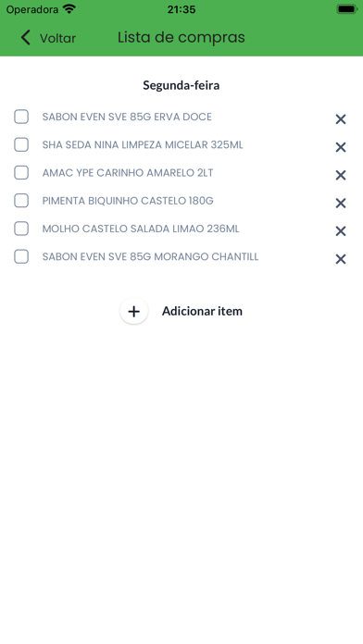Delete SHA SEDA NINA LIMPEZA MICELAR item
363x644 pixels.
click(x=341, y=147)
